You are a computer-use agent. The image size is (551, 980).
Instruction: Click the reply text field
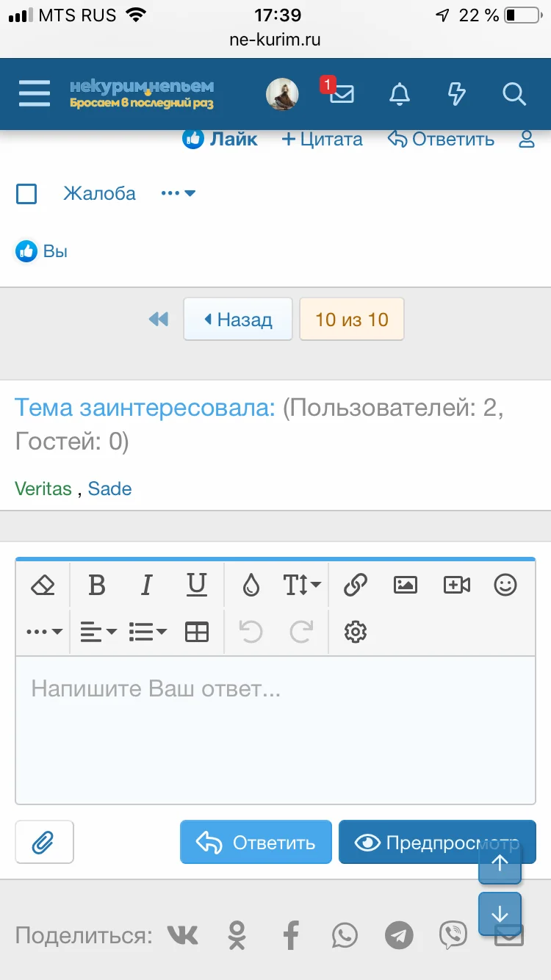[275, 727]
